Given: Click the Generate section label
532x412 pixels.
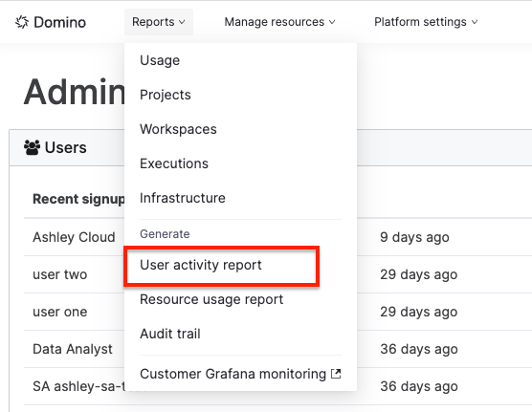Looking at the screenshot, I should tap(165, 233).
